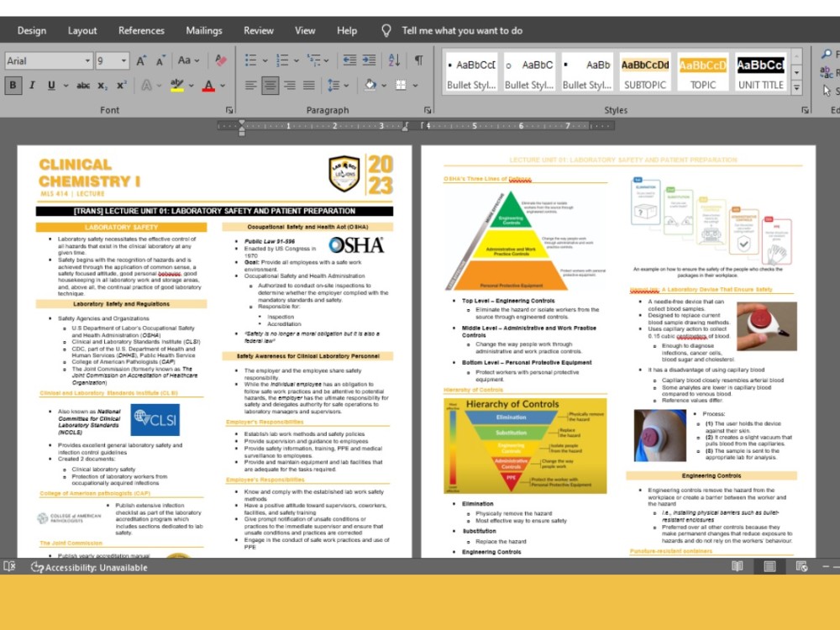840x630 pixels.
Task: Open Paragraph dialog launcher
Action: coord(428,110)
